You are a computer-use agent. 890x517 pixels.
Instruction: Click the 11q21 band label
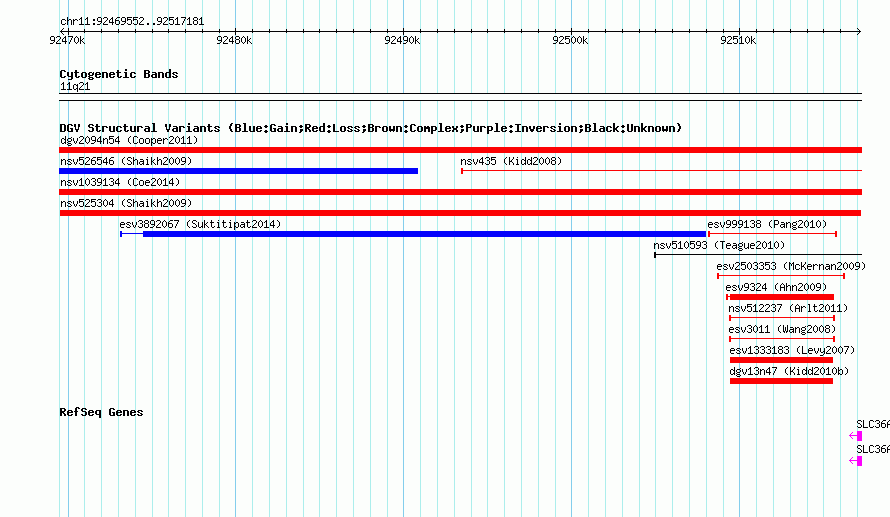[x=75, y=86]
